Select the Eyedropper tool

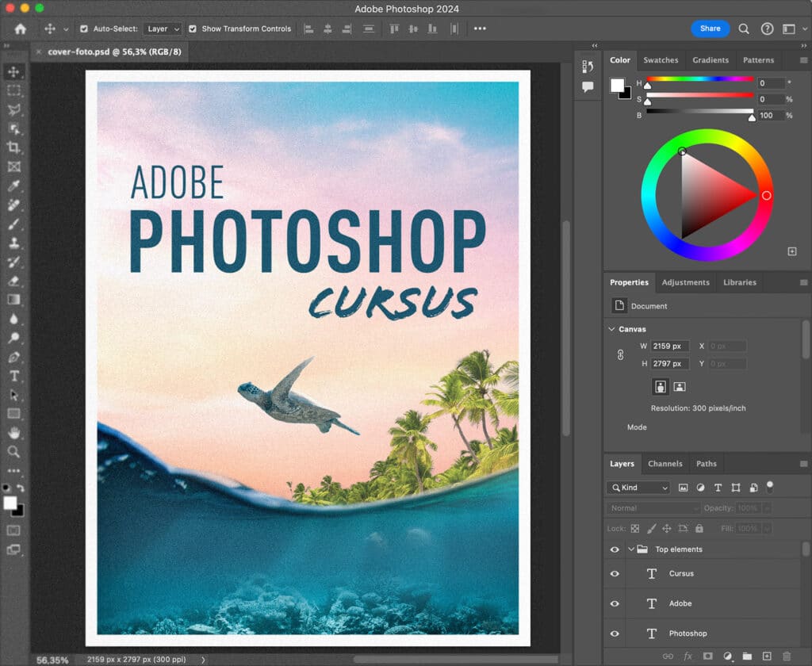tap(14, 186)
